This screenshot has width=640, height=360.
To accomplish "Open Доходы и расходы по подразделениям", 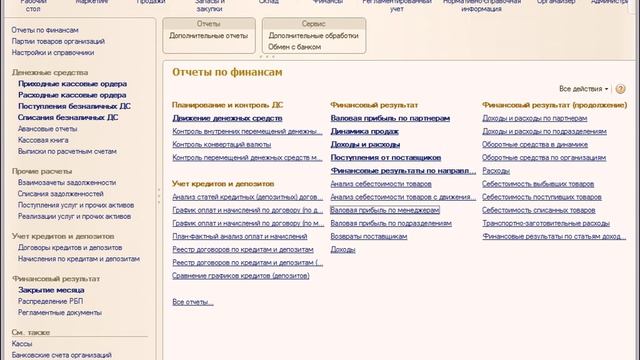I will pos(544,131).
